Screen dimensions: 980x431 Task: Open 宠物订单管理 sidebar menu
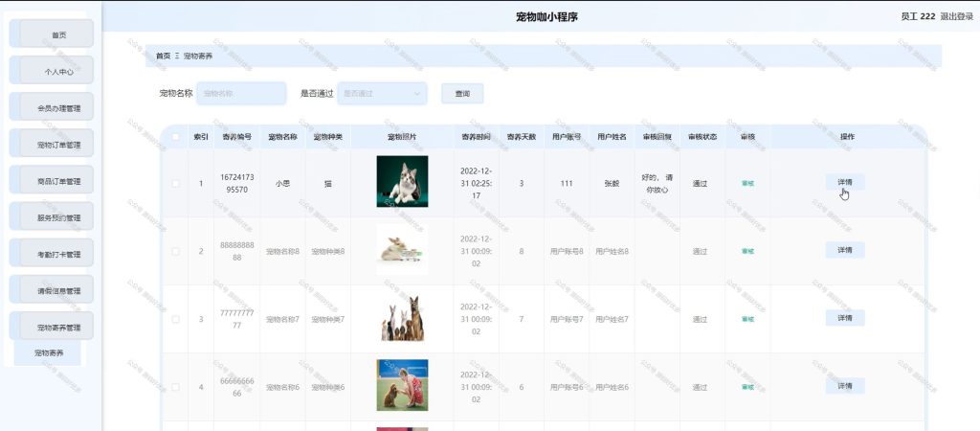click(52, 144)
